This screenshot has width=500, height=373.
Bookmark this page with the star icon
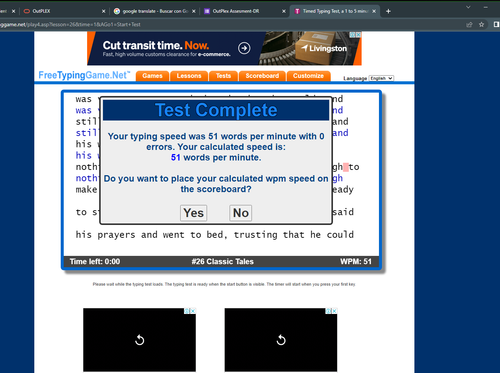tap(481, 24)
